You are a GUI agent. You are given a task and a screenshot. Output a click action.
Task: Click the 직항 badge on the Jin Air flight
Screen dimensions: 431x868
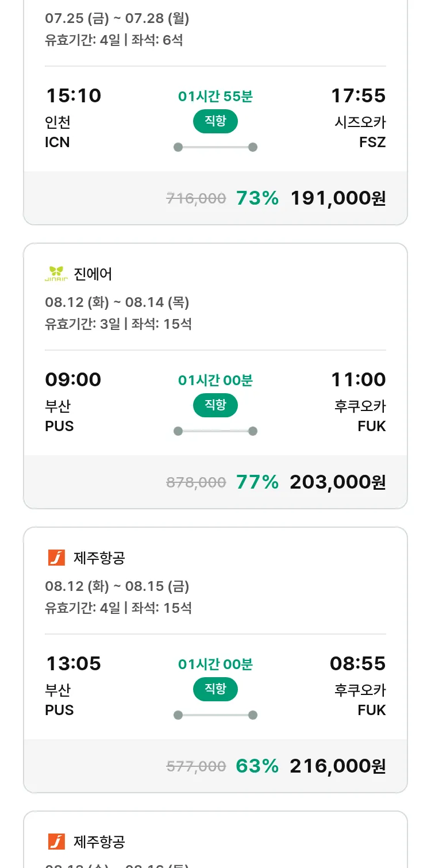click(215, 405)
